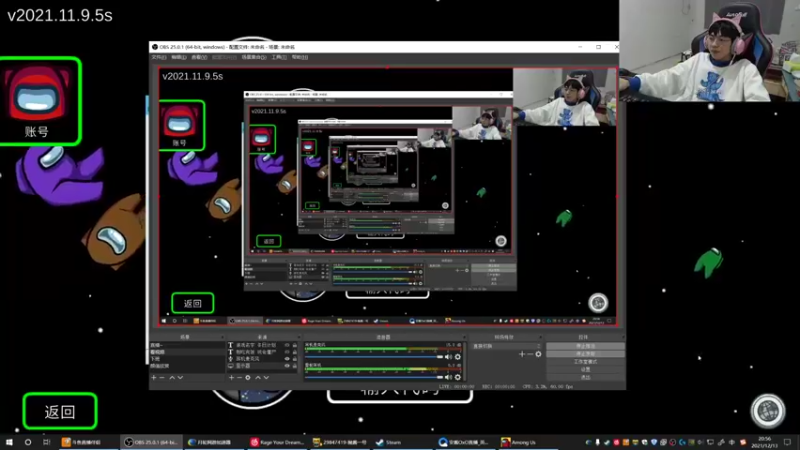Open the 场景集合 Scene Collection menu
This screenshot has width=800, height=450.
point(254,57)
